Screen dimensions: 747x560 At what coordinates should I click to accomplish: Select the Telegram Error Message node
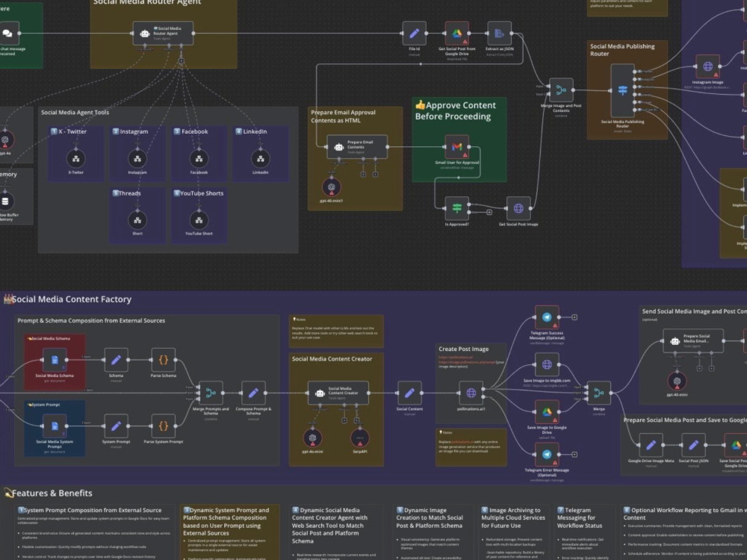547,454
